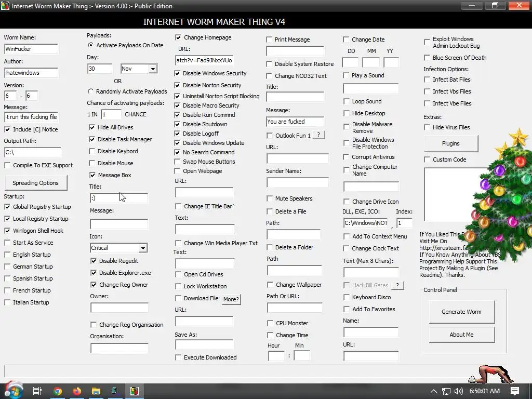Open Task View from the taskbar
Screen dimensions: 532x399
point(37,391)
